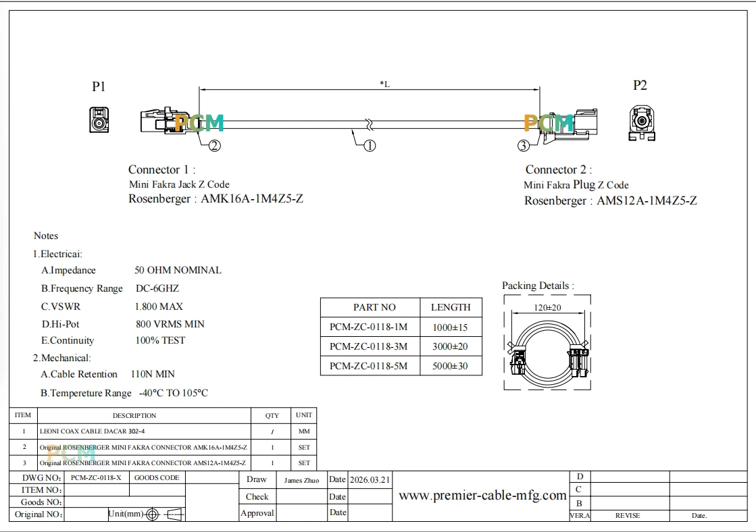Screen dimensions: 756x532
Task: Click the LEONI COAX CABLE DACAR 302-4 entry
Action: click(x=92, y=431)
